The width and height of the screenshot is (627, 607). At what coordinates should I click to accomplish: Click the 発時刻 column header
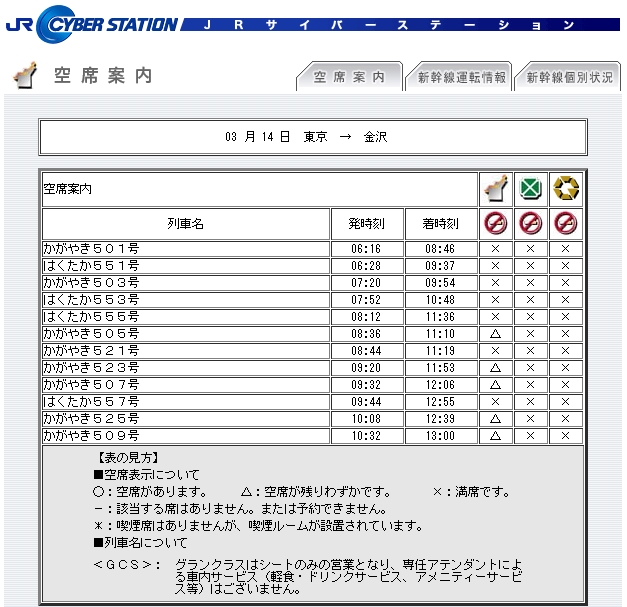(x=366, y=224)
